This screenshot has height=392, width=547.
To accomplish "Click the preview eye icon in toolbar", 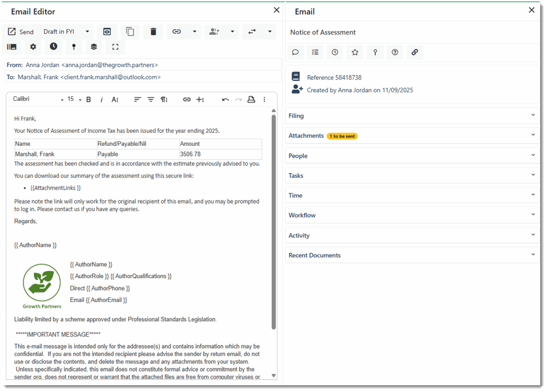I will tap(107, 32).
